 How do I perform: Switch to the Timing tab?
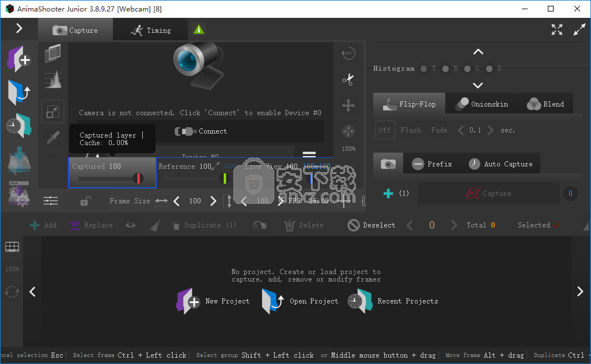coord(151,30)
